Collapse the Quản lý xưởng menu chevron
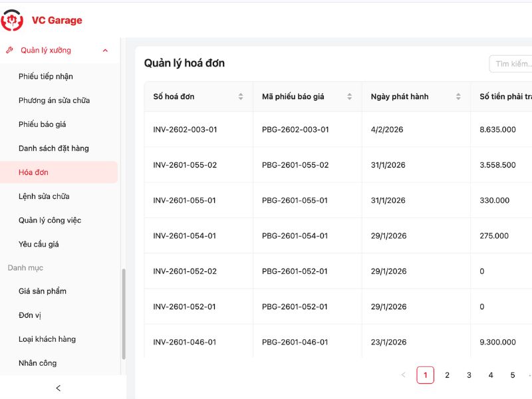This screenshot has width=532, height=399. click(x=105, y=51)
